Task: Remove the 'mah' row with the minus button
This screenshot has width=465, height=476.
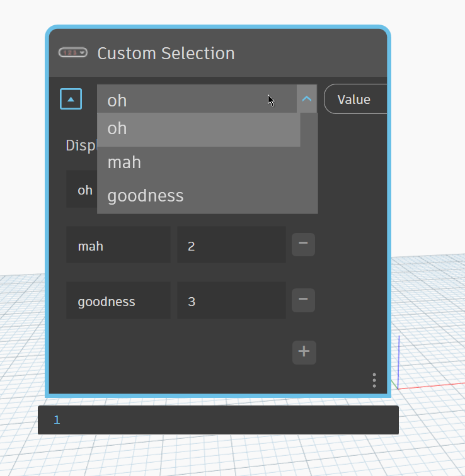Action: pos(304,244)
